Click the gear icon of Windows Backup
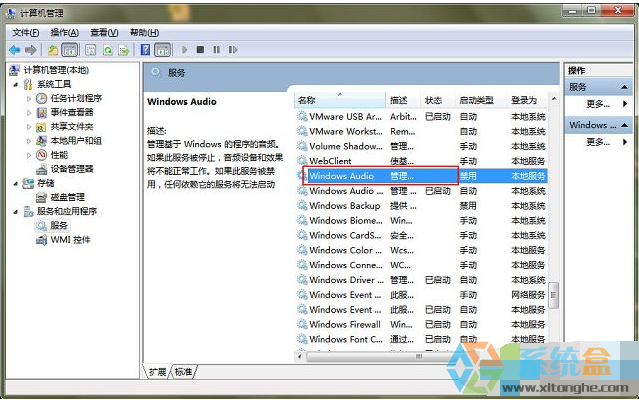Viewport: 639px width, 400px height. point(302,205)
